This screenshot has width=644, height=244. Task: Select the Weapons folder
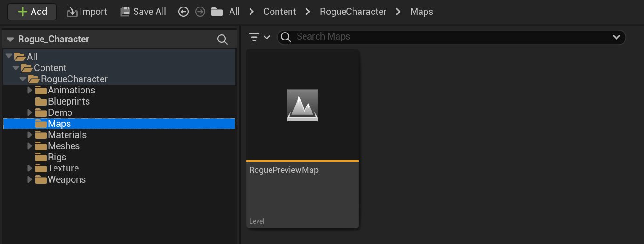119,179
